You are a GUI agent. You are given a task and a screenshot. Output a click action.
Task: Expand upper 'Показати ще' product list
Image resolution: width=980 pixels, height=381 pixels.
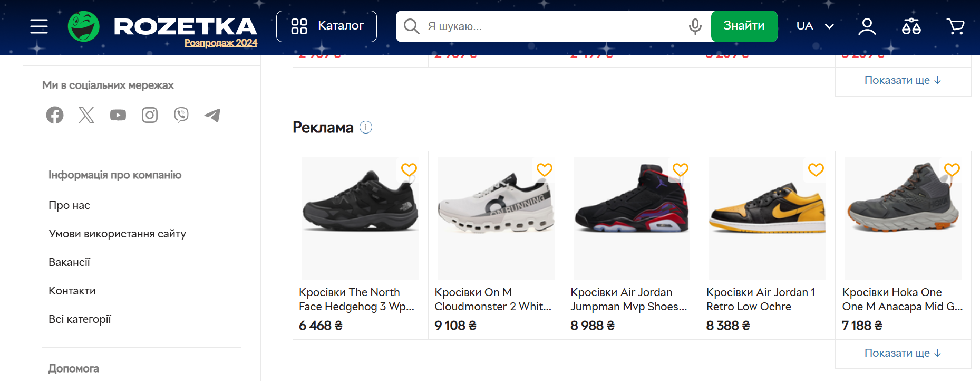click(903, 80)
